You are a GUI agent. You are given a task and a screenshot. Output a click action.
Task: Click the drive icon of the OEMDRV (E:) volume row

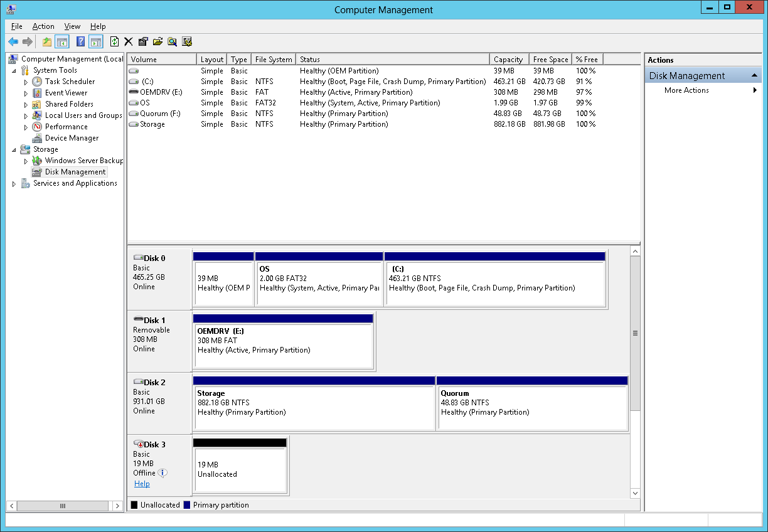133,92
